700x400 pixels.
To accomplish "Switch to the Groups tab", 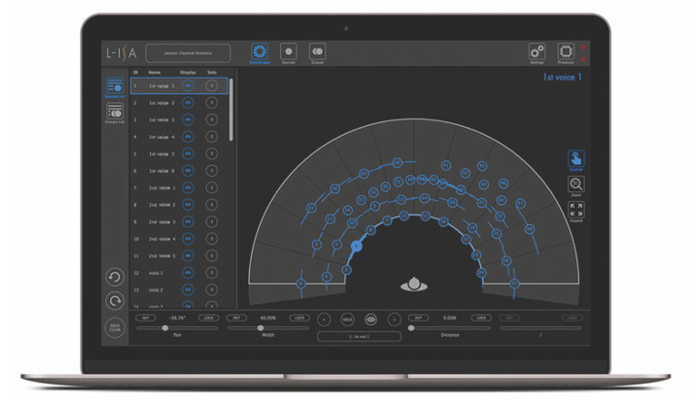I will (x=317, y=52).
